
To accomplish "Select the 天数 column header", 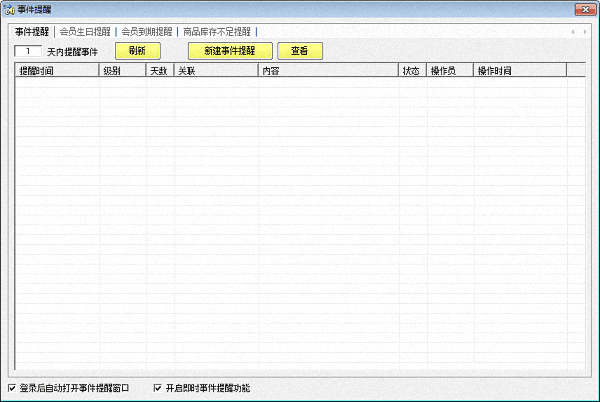I will (160, 71).
